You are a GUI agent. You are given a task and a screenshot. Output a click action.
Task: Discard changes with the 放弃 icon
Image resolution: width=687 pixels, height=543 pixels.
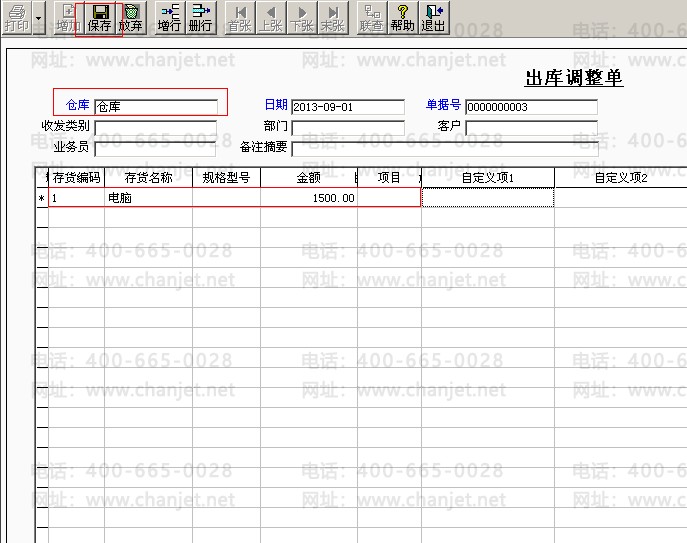(x=131, y=18)
